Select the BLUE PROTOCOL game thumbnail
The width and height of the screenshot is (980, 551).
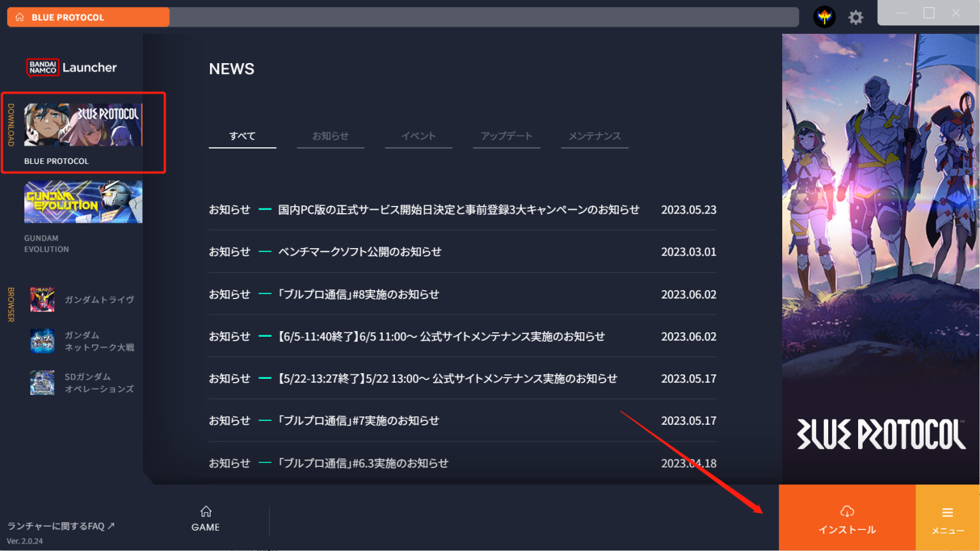[x=83, y=125]
